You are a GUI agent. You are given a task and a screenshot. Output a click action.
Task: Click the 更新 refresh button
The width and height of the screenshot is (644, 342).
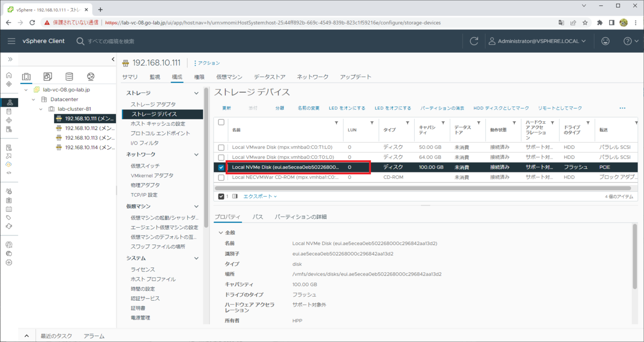(x=226, y=108)
